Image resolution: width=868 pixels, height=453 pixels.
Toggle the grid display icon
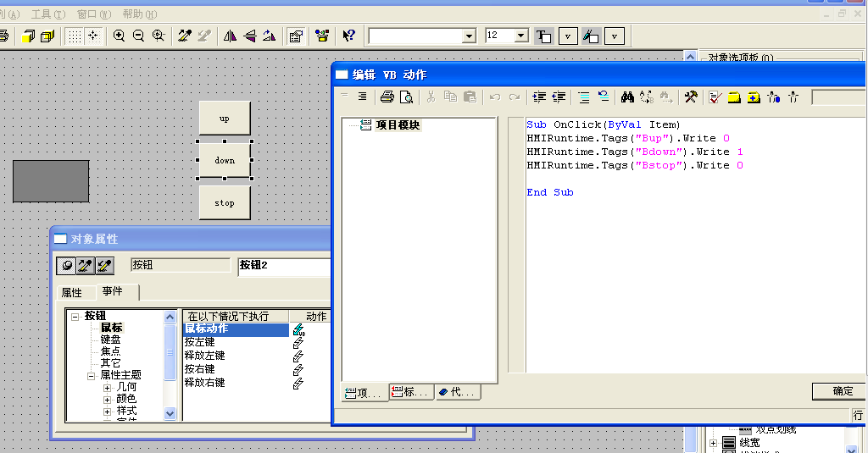(x=75, y=36)
